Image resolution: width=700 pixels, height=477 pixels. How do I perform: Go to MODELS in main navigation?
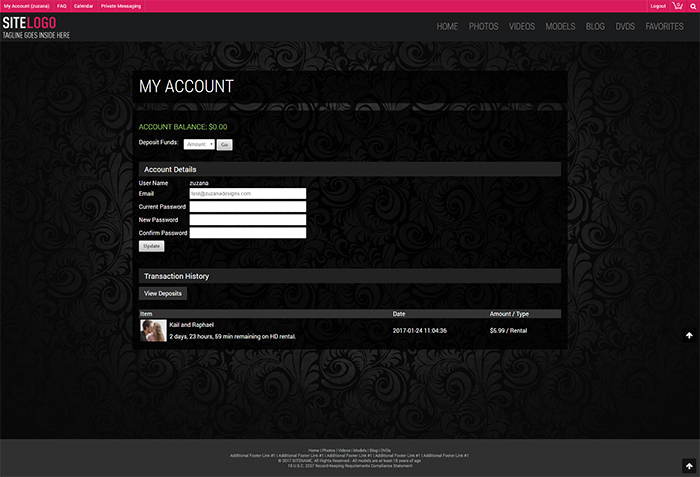click(x=560, y=27)
